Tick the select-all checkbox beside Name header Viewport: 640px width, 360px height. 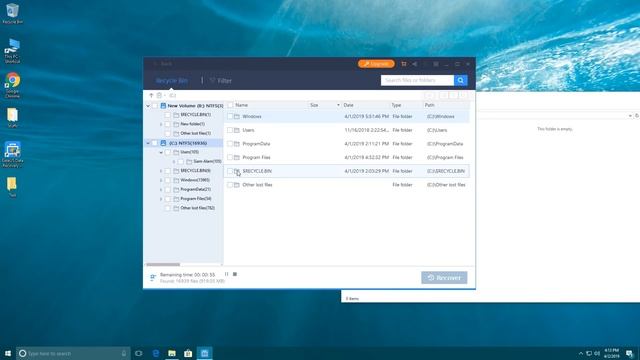[x=230, y=105]
